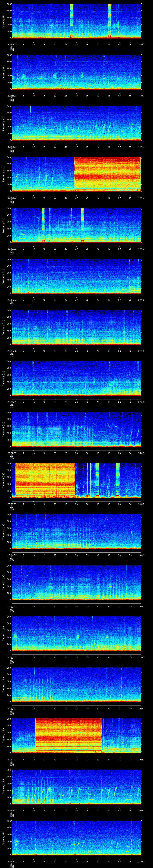Click the 20:16:00 start time label
The image size is (153, 868).
[x=12, y=147]
